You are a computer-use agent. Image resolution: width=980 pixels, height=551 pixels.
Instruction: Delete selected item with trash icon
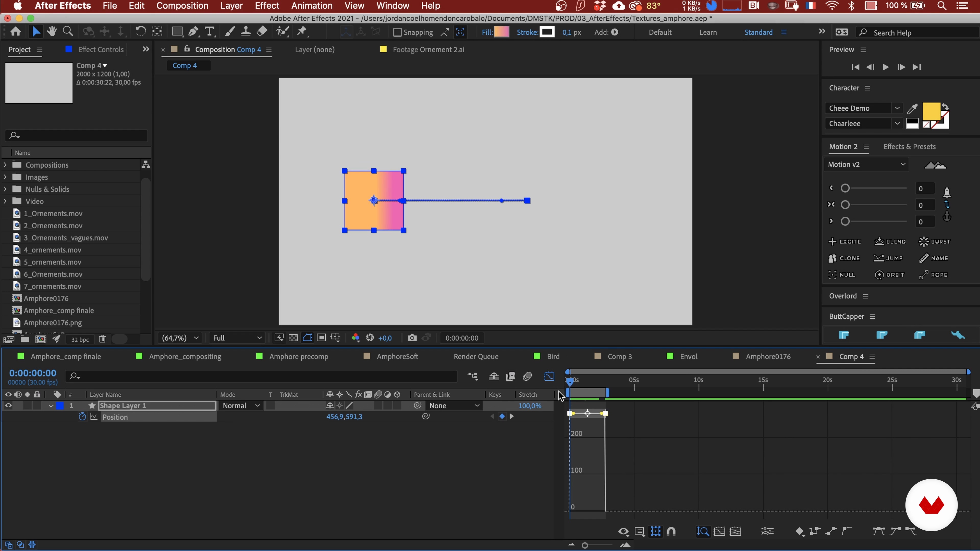pyautogui.click(x=102, y=339)
